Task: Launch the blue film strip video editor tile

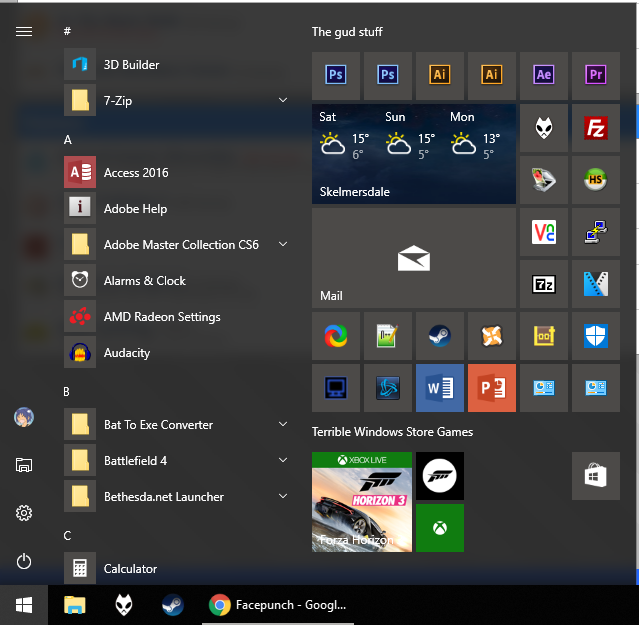Action: click(x=596, y=284)
